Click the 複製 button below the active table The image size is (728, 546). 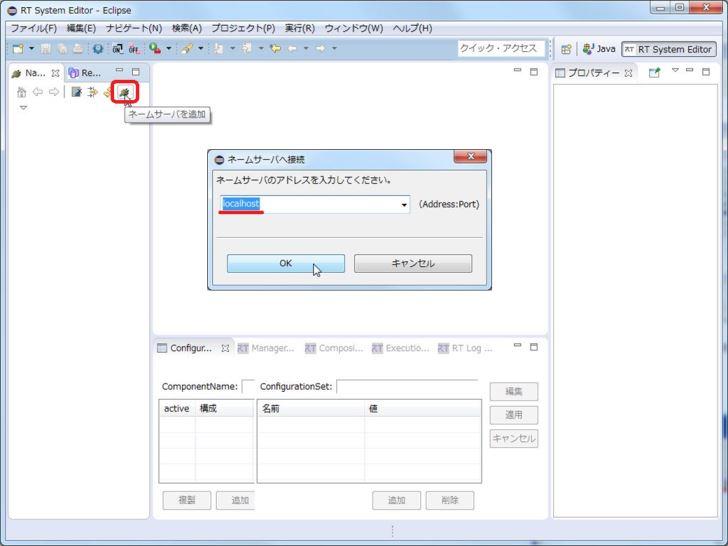coord(187,500)
